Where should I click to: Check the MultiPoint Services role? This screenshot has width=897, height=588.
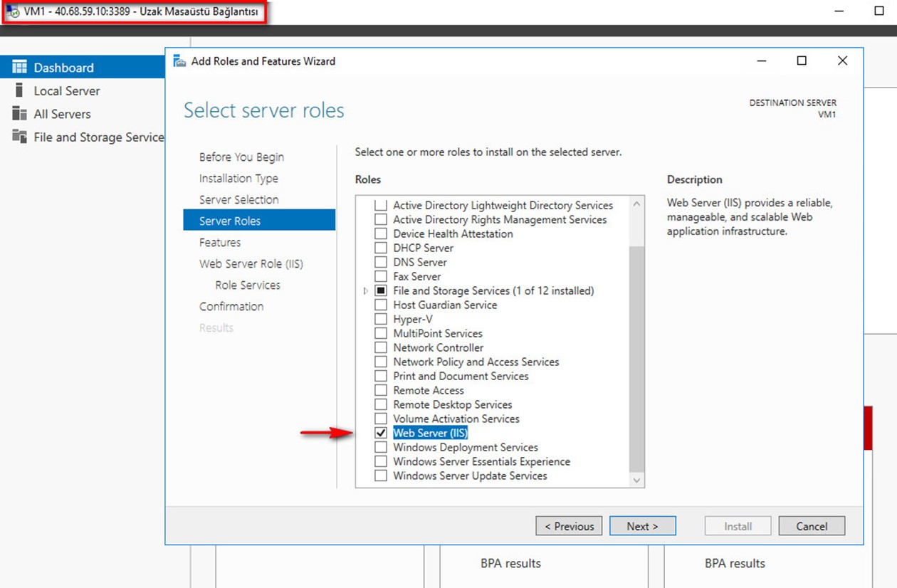[x=381, y=333]
